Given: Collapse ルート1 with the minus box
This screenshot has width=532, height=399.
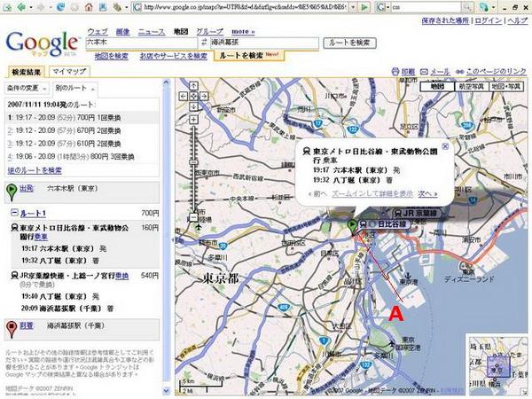Looking at the screenshot, I should (x=14, y=213).
